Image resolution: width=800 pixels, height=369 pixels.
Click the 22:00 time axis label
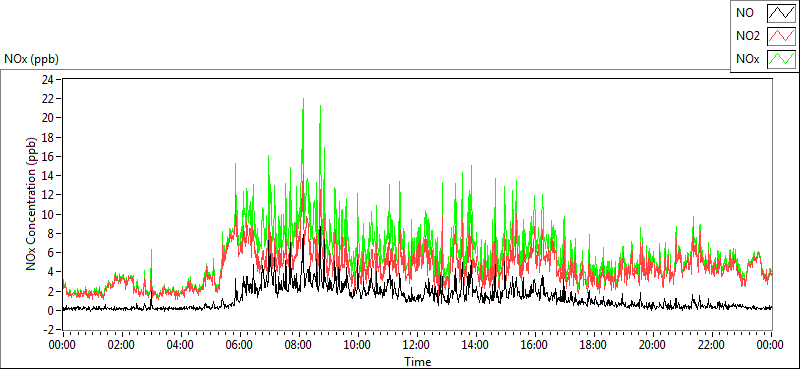pos(712,345)
